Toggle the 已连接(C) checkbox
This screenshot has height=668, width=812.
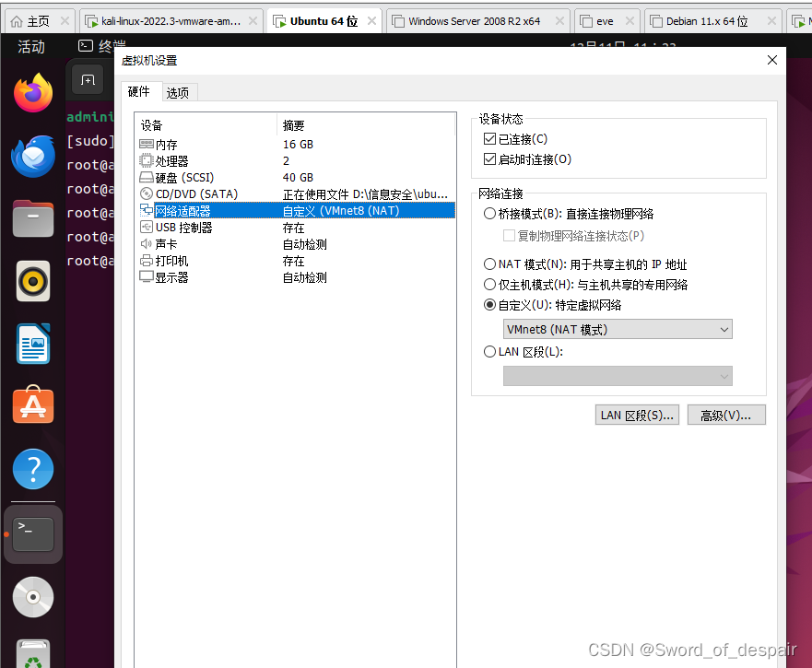pos(489,139)
